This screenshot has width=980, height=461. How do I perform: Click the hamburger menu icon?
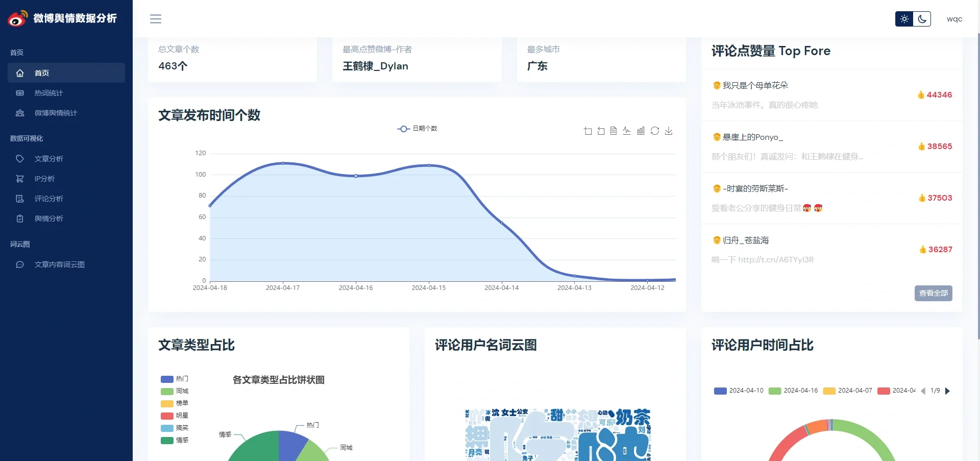(156, 19)
